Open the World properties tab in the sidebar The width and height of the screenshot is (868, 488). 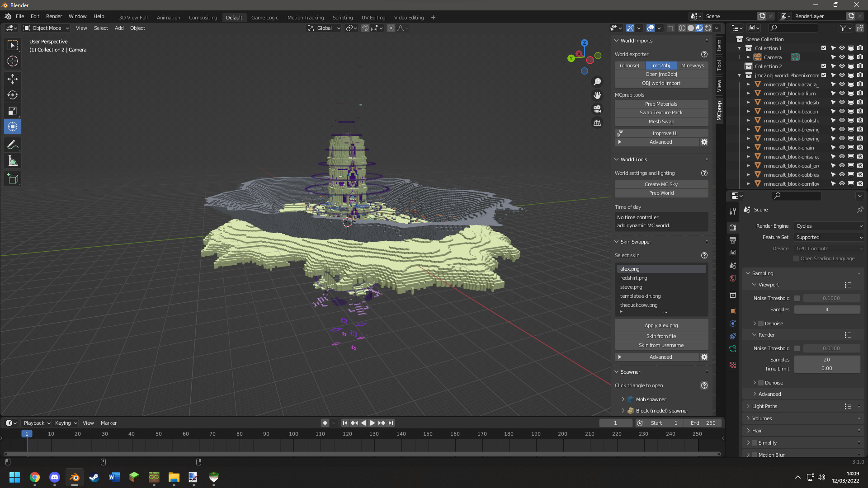point(733,279)
